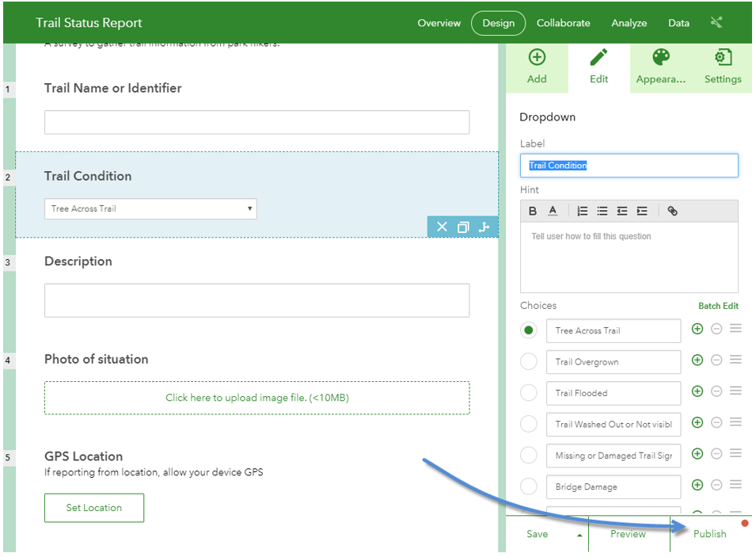Add a choice after Missing or Damaged Trail Sign
The height and width of the screenshot is (557, 756).
697,454
